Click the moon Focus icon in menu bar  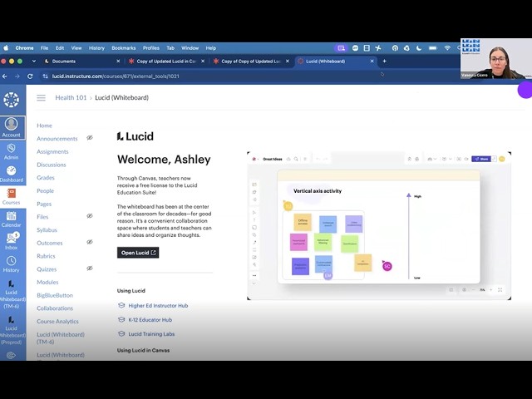[419, 48]
